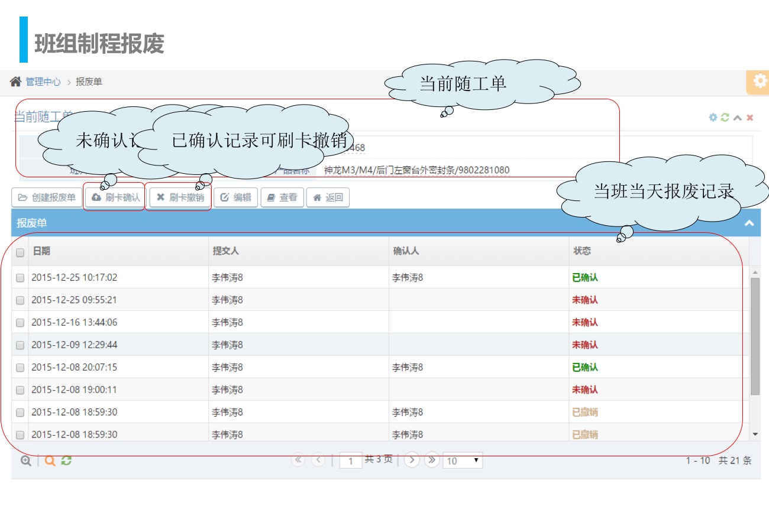Image resolution: width=769 pixels, height=532 pixels.
Task: Click the panel refresh icon at top right
Action: [725, 118]
